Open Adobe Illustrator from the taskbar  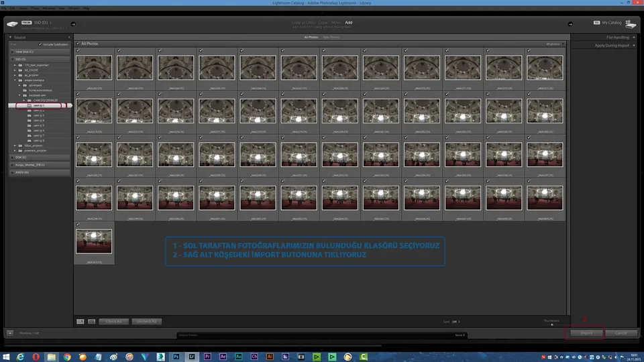(x=270, y=357)
